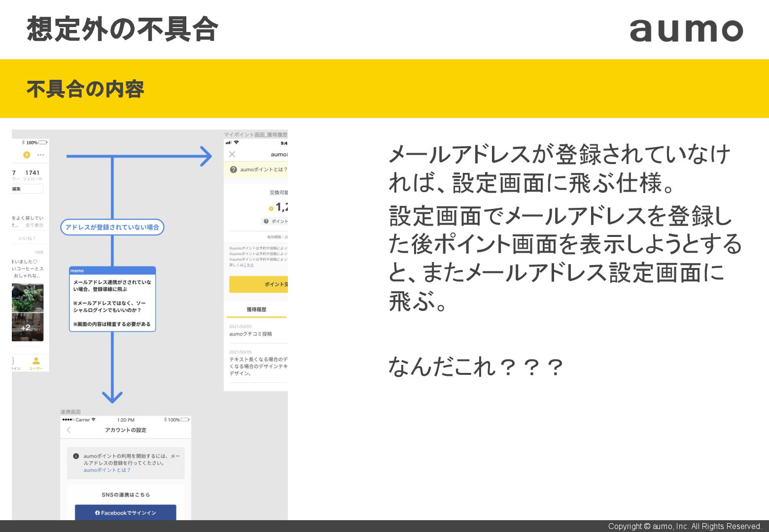
Task: Tap the question mark beside aumoポイントとは？
Action: pos(234,169)
